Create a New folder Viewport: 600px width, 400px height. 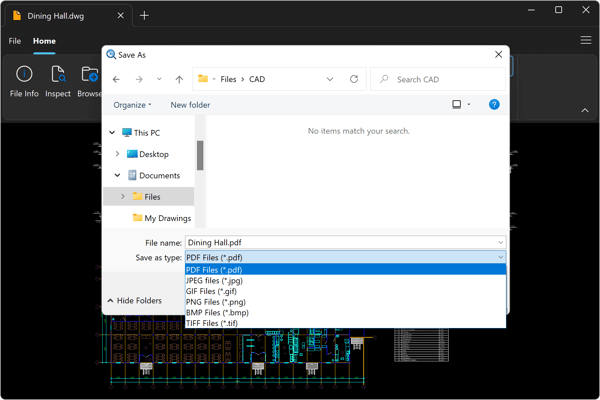click(x=190, y=105)
